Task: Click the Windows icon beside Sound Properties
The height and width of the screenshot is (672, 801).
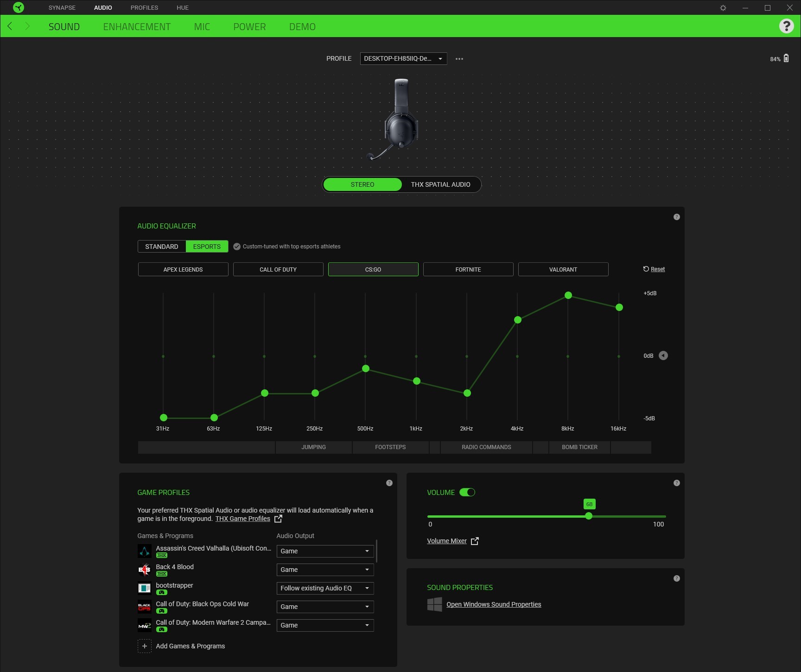Action: click(x=434, y=604)
